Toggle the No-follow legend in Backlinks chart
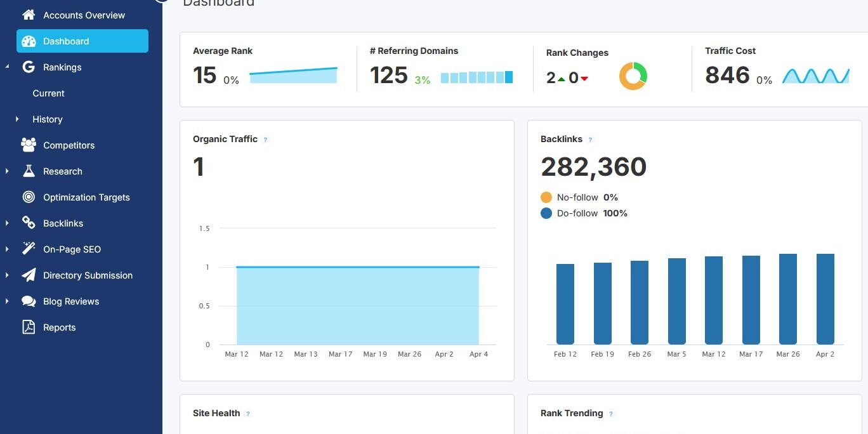The image size is (868, 434). coord(578,197)
